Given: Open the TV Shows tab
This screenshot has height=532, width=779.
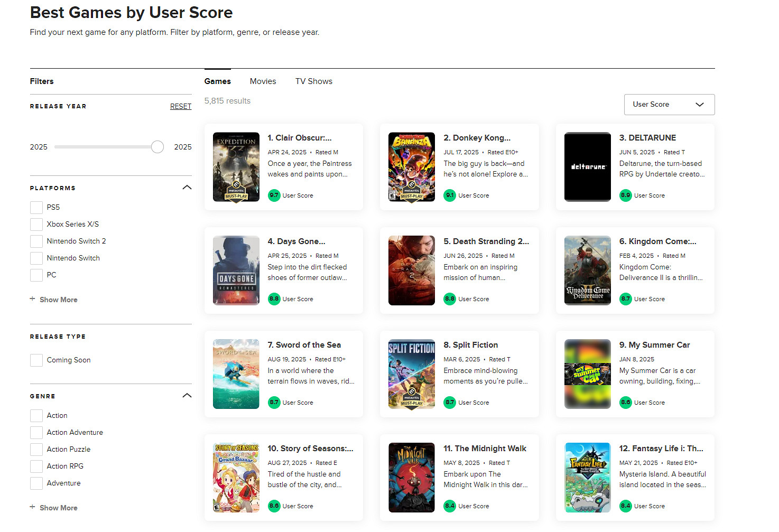Looking at the screenshot, I should [313, 81].
